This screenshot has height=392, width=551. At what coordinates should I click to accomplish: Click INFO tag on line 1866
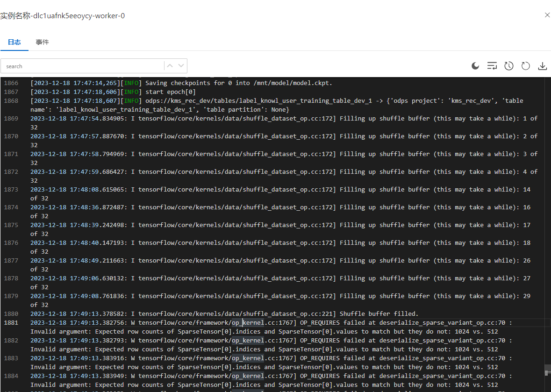131,83
